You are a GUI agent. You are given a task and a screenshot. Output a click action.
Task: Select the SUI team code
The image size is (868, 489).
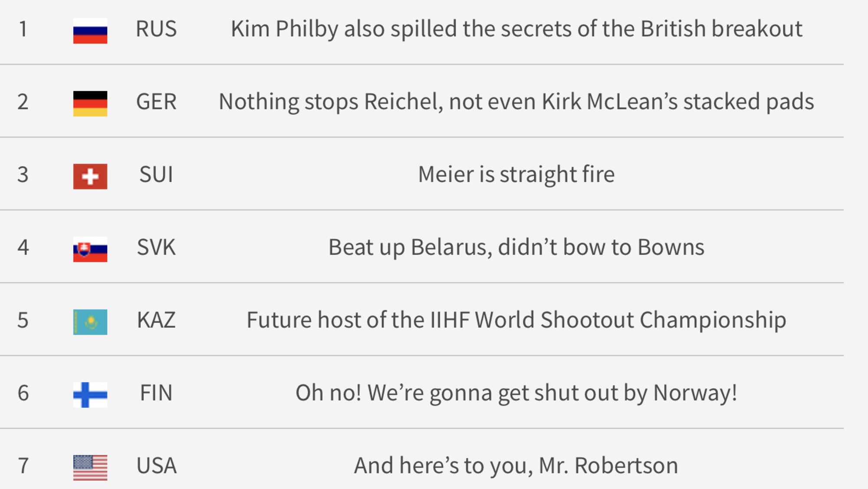point(156,175)
